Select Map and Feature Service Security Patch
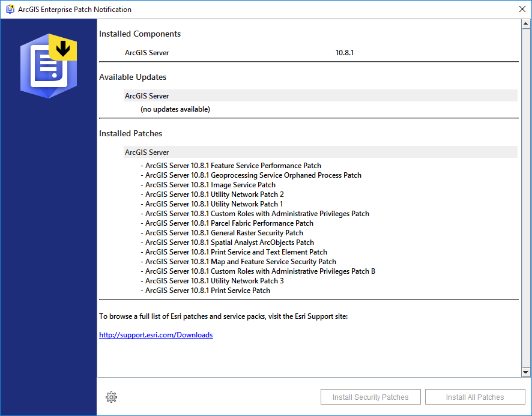Image resolution: width=532 pixels, height=416 pixels. [238, 262]
